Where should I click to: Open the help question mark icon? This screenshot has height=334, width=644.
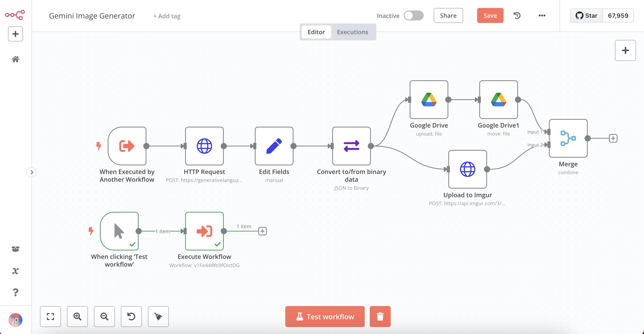click(15, 292)
